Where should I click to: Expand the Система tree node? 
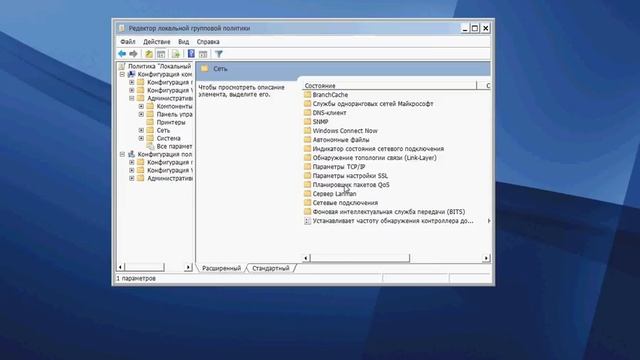[x=141, y=138]
